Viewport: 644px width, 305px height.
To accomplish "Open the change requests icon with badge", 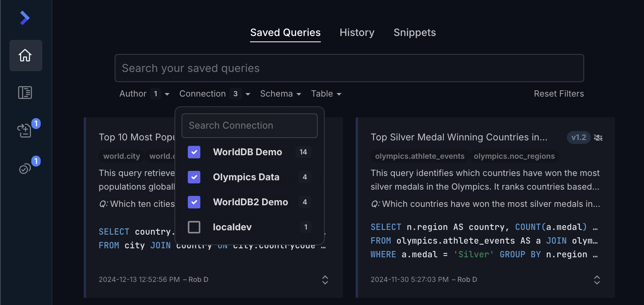I will click(x=25, y=130).
